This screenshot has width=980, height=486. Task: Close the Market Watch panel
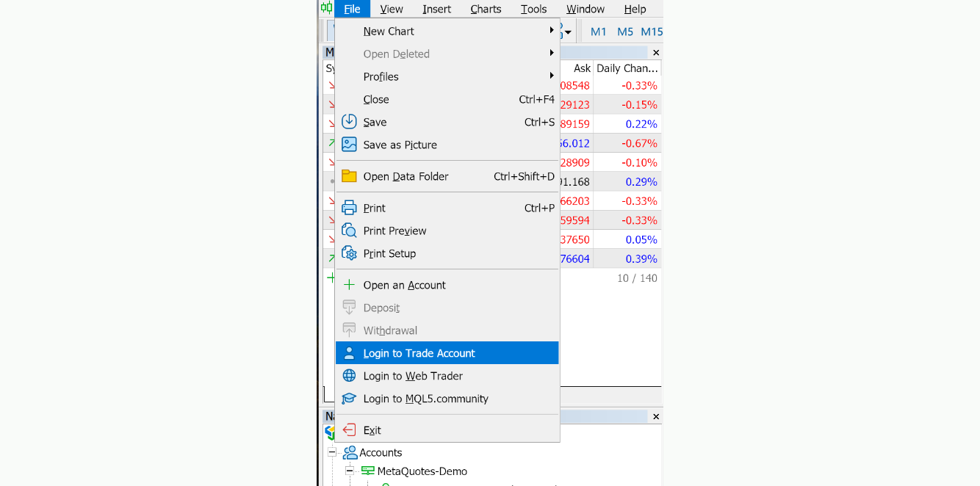tap(656, 53)
